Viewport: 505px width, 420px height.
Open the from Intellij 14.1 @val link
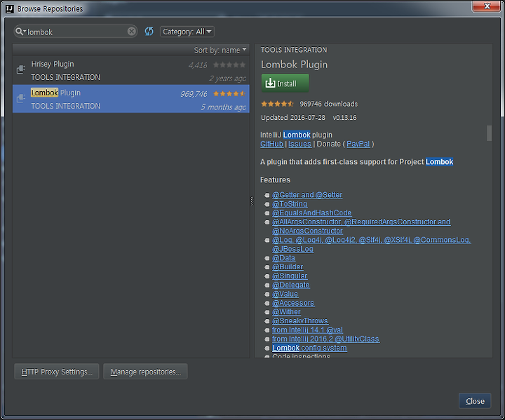307,330
